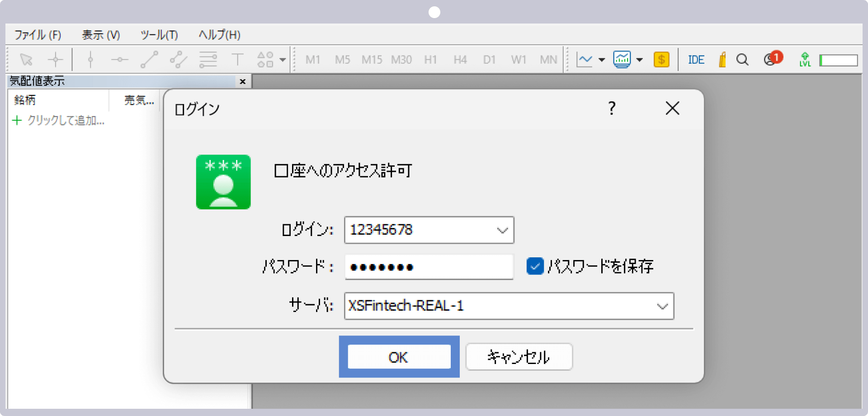
Task: Switch to M1 timeframe
Action: coord(313,60)
